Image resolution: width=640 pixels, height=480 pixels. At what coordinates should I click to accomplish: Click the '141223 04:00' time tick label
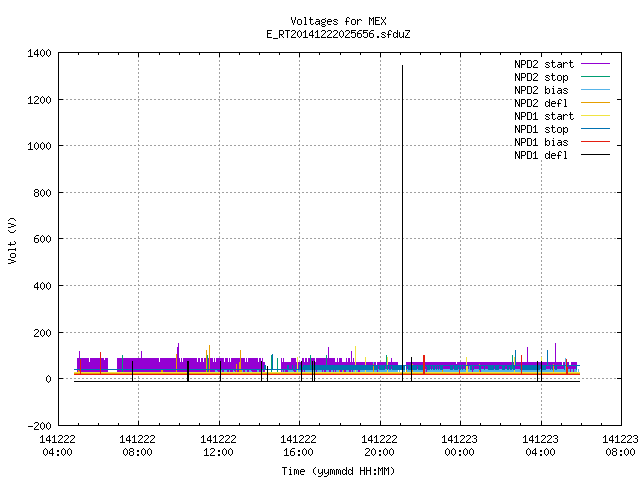[540, 446]
